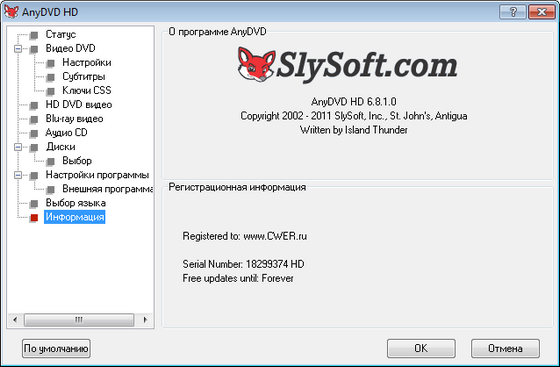
Task: Open the Субтитры settings page
Action: click(84, 76)
